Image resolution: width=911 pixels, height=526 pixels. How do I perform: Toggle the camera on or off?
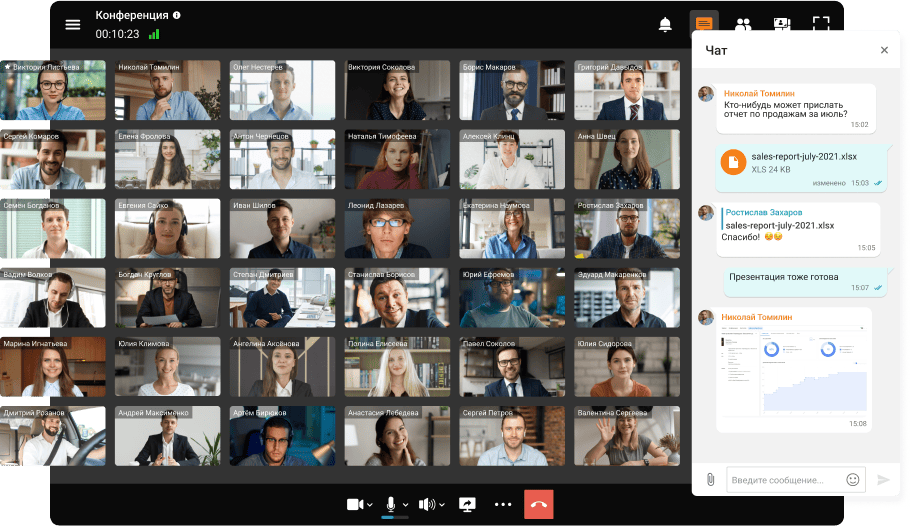[x=355, y=504]
